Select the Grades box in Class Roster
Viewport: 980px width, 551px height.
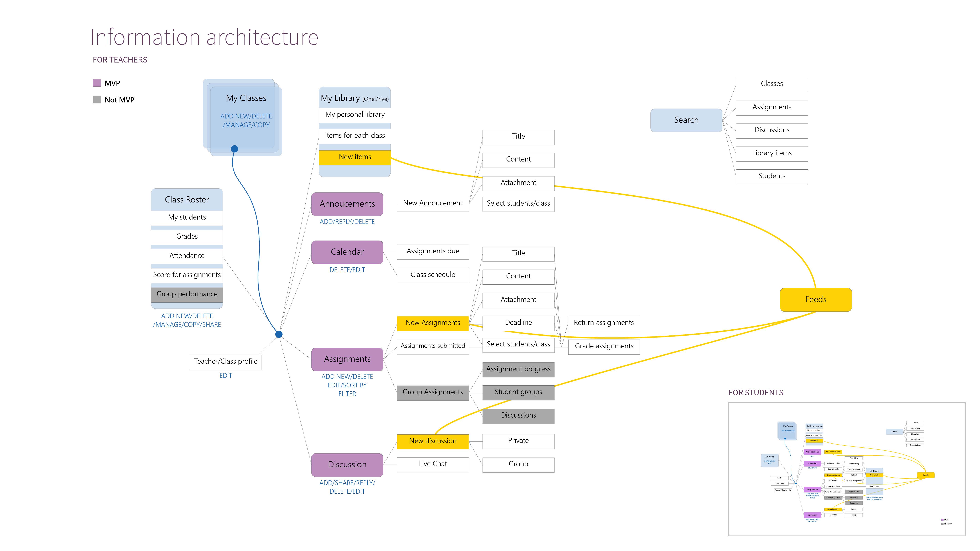(187, 237)
